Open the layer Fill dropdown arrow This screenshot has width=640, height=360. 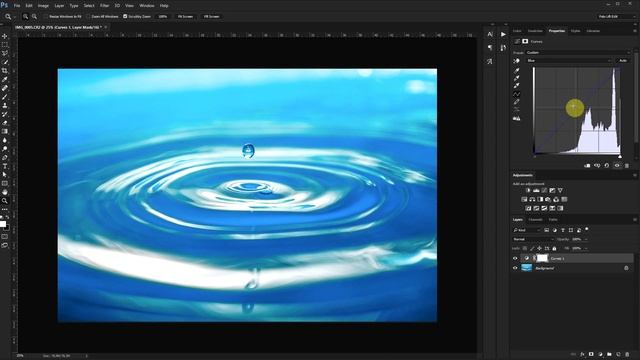587,248
